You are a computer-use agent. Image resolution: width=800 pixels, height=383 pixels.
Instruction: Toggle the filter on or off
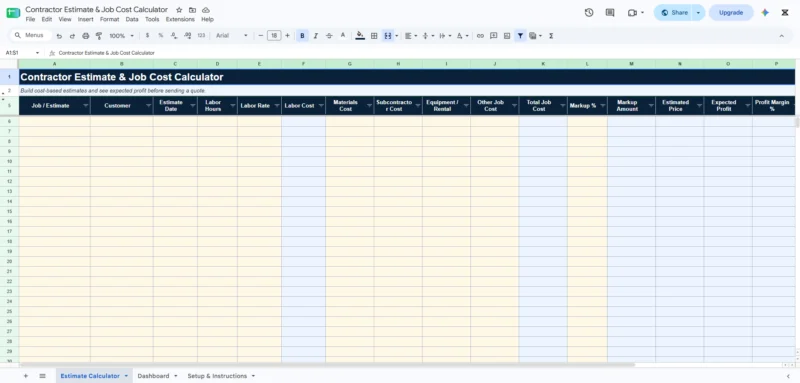click(x=520, y=36)
